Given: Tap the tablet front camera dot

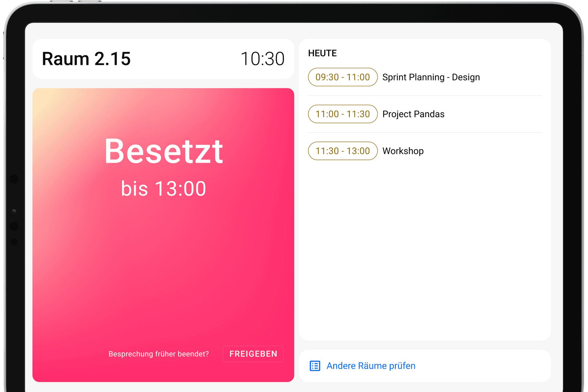Looking at the screenshot, I should tap(14, 211).
